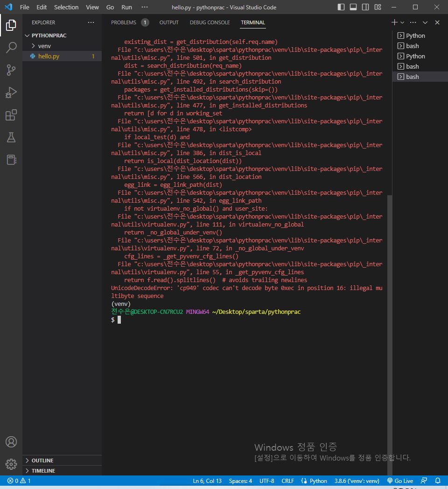
Task: Expand the TIMELINE section
Action: [x=63, y=471]
